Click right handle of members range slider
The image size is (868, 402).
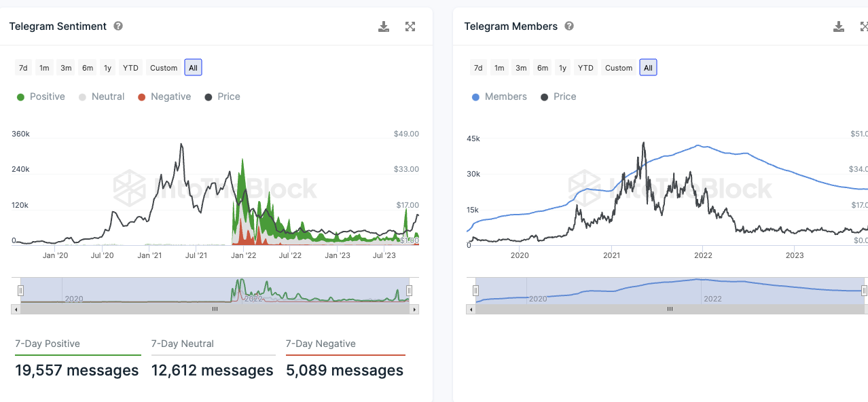pyautogui.click(x=864, y=291)
